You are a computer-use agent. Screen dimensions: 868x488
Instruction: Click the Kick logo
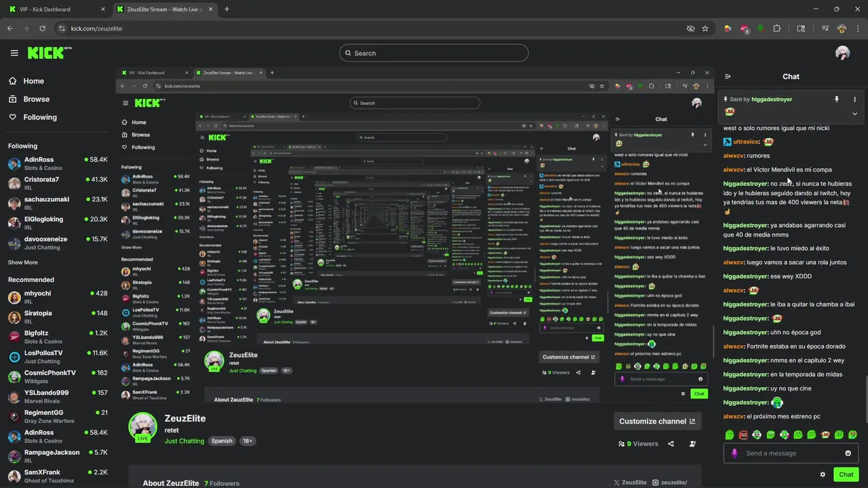[x=49, y=53]
